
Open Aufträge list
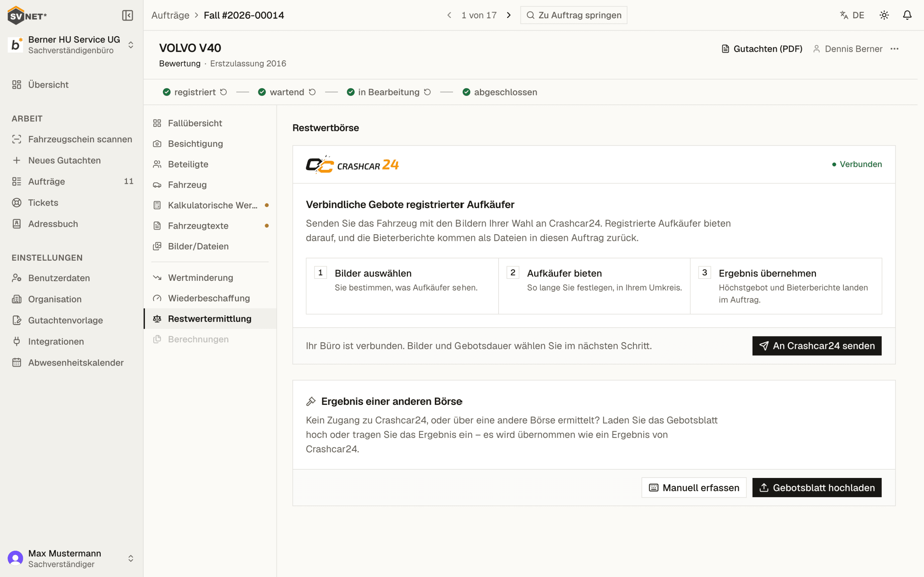(x=71, y=181)
